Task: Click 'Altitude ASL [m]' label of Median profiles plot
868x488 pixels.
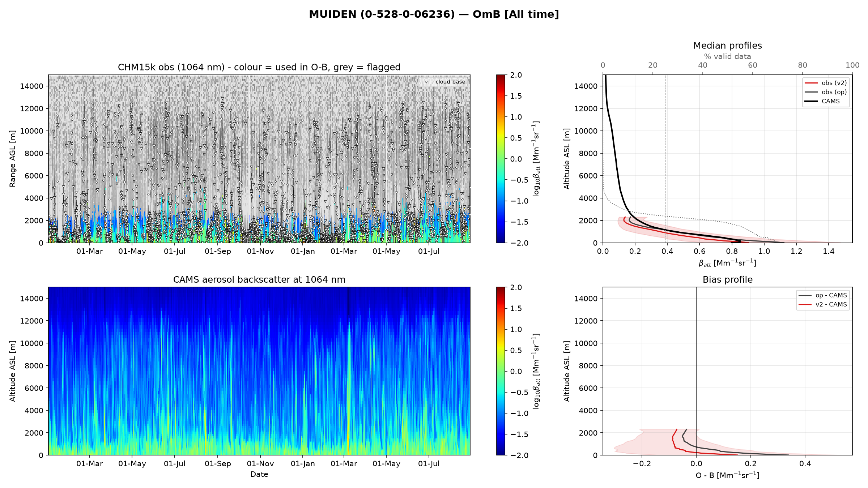Action: [x=567, y=159]
